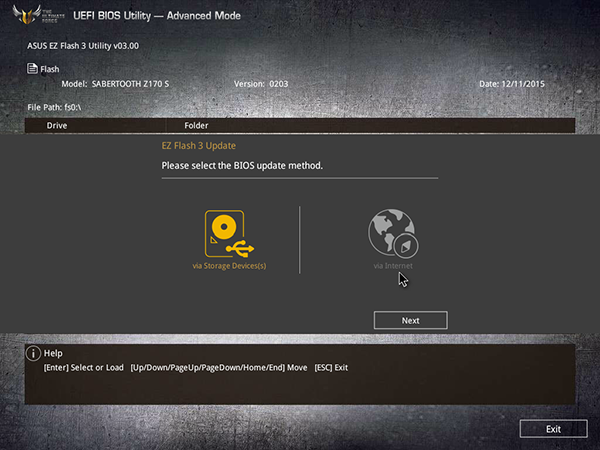Image resolution: width=600 pixels, height=450 pixels.
Task: Click the '[Enter] Select or Load' hint
Action: coord(83,368)
